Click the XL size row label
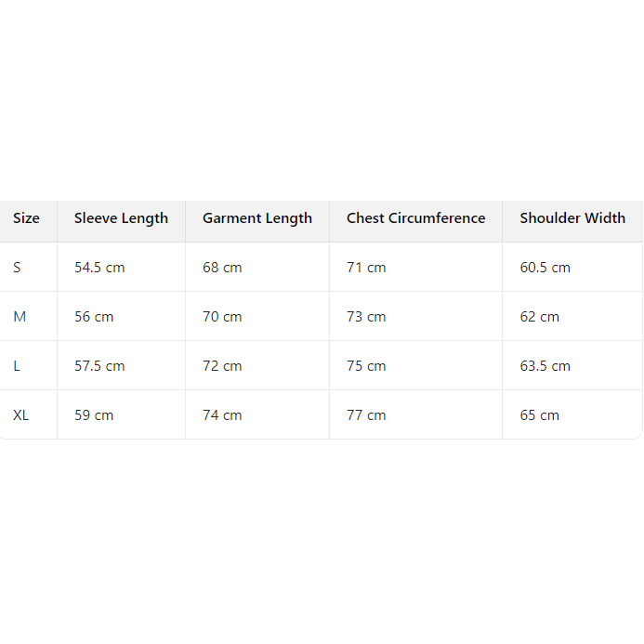Viewport: 644px width, 644px height. point(21,415)
